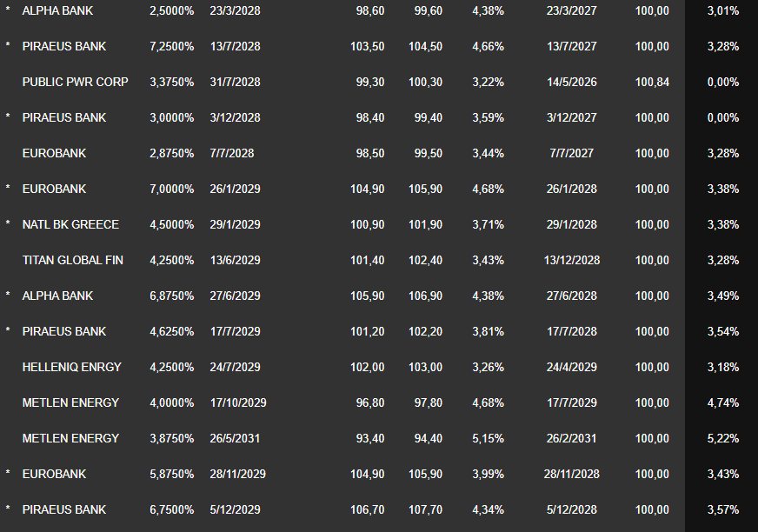Select the 7,2500% coupon cell
Image resolution: width=758 pixels, height=532 pixels.
171,46
